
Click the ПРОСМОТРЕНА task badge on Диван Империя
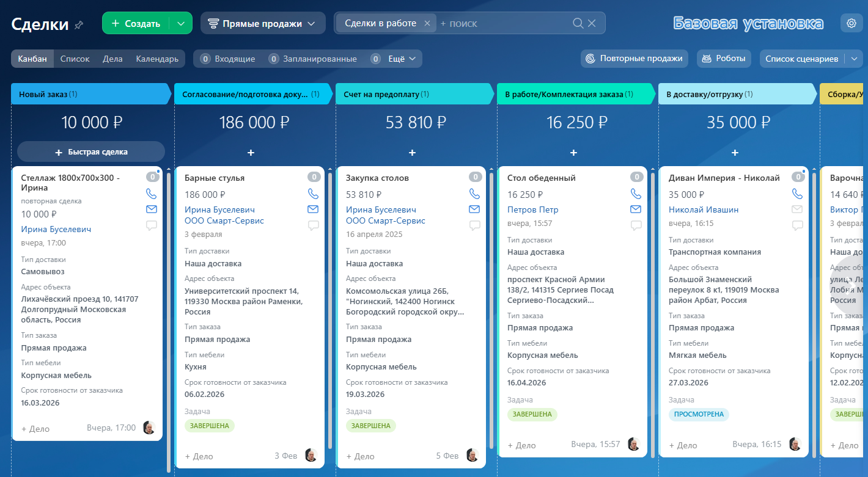coord(699,414)
